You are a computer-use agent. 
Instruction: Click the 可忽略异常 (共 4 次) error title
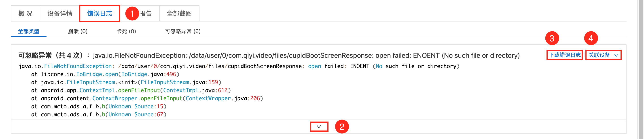pyautogui.click(x=51, y=55)
